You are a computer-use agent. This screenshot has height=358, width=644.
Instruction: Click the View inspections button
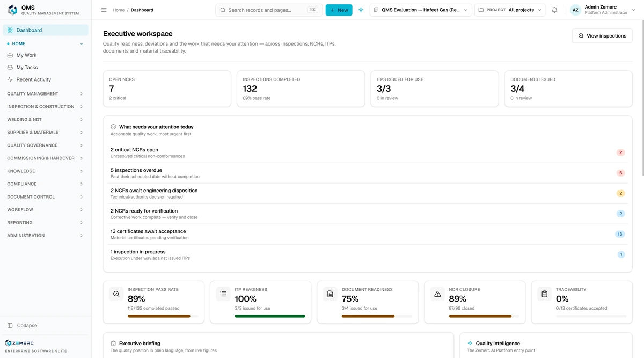(602, 36)
